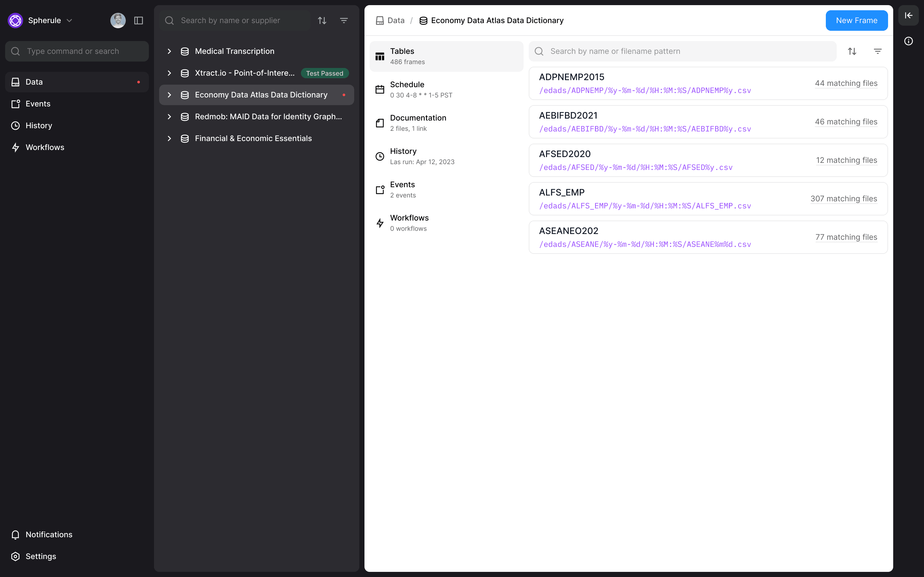The height and width of the screenshot is (577, 924).
Task: Click the sort icon beside frame search
Action: pyautogui.click(x=852, y=51)
